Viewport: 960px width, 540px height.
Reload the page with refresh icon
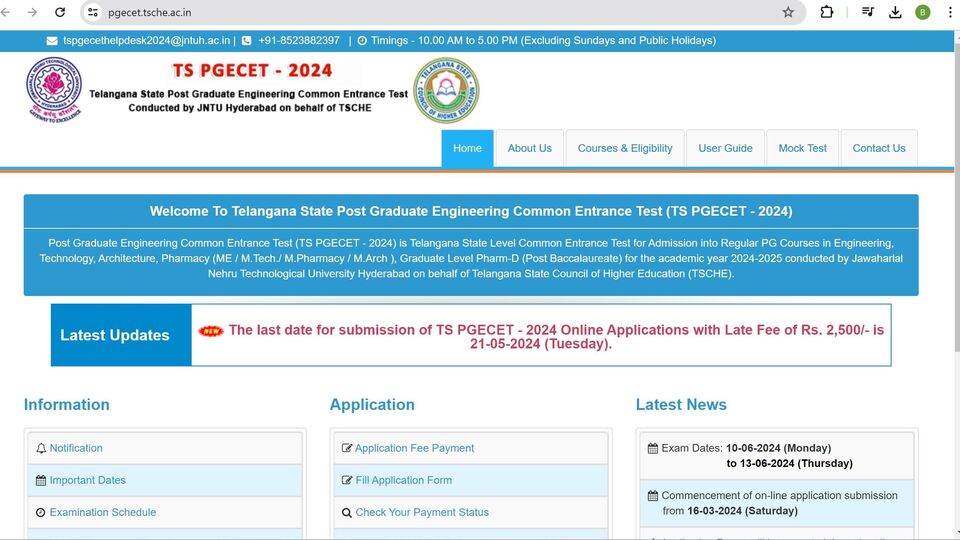coord(60,12)
